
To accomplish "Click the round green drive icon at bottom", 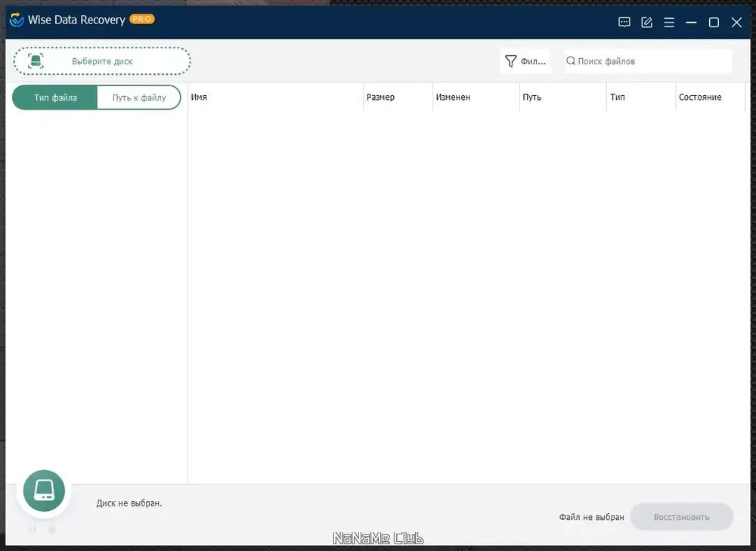I will point(44,491).
